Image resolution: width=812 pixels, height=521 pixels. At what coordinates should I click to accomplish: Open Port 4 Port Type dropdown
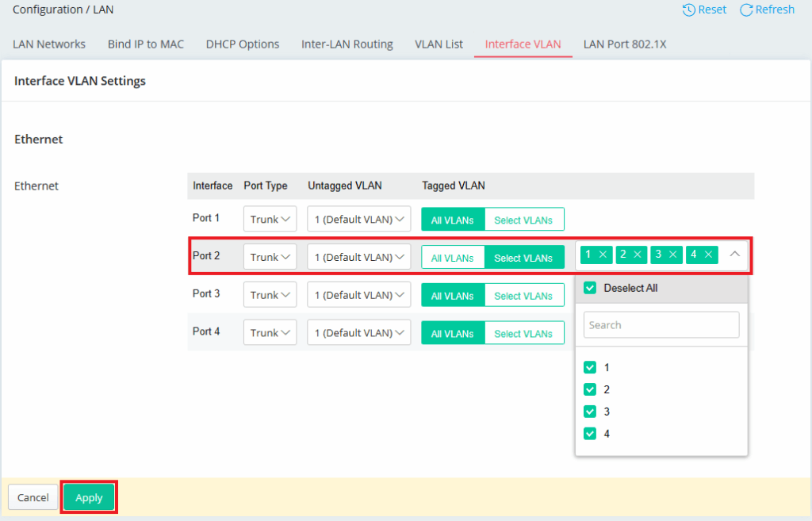point(270,333)
